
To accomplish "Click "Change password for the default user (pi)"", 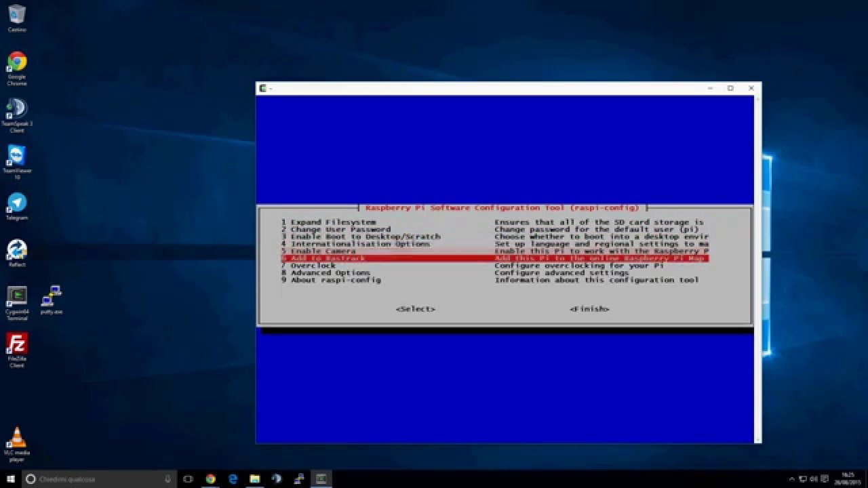I will 597,230.
